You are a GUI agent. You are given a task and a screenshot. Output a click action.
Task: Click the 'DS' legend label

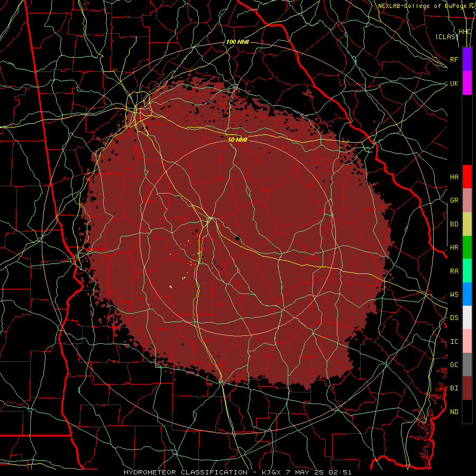tap(454, 318)
